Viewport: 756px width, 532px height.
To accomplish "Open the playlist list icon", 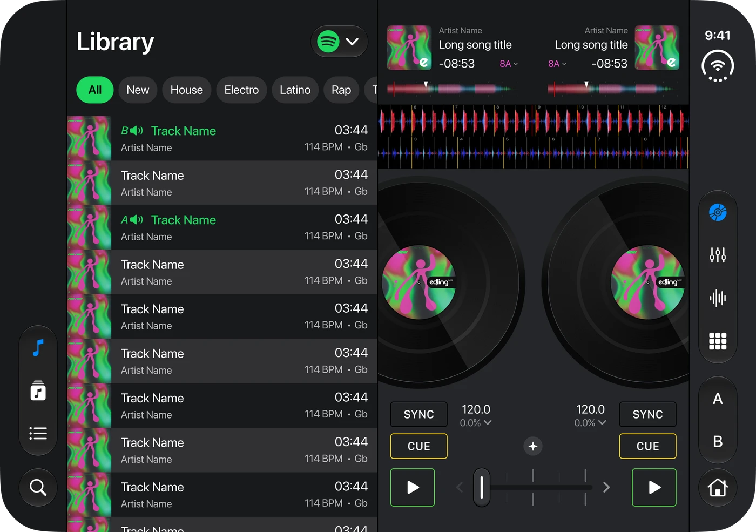I will (x=38, y=433).
